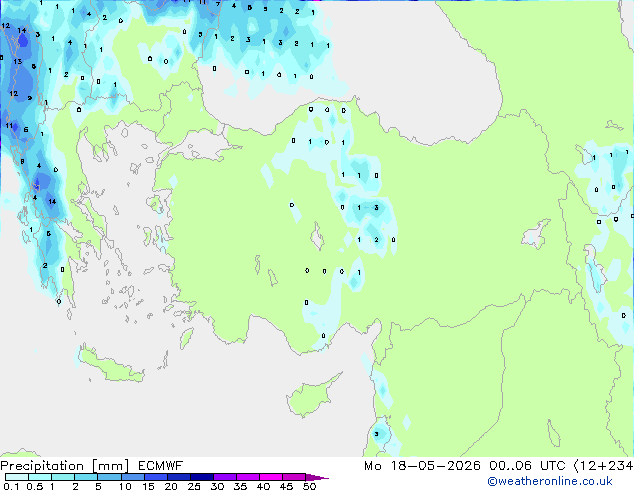This screenshot has height=490, width=634.
Task: Pick the 0.5–1 mm legend color swatch
Action: pyautogui.click(x=40, y=477)
